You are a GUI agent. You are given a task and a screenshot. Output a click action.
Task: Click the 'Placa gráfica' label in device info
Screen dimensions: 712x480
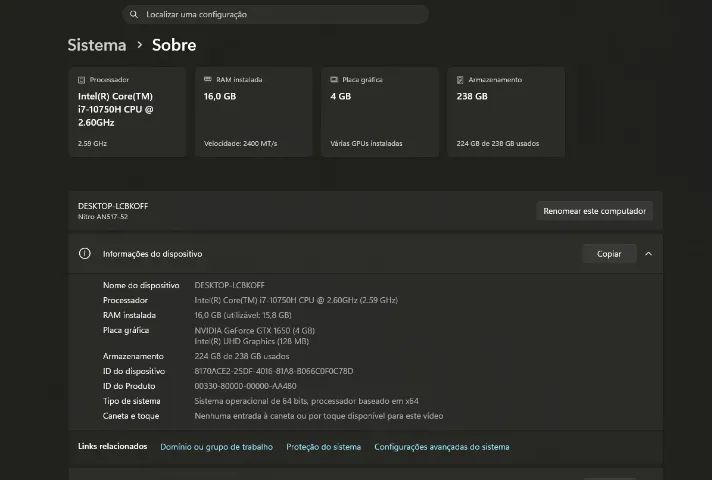(126, 330)
